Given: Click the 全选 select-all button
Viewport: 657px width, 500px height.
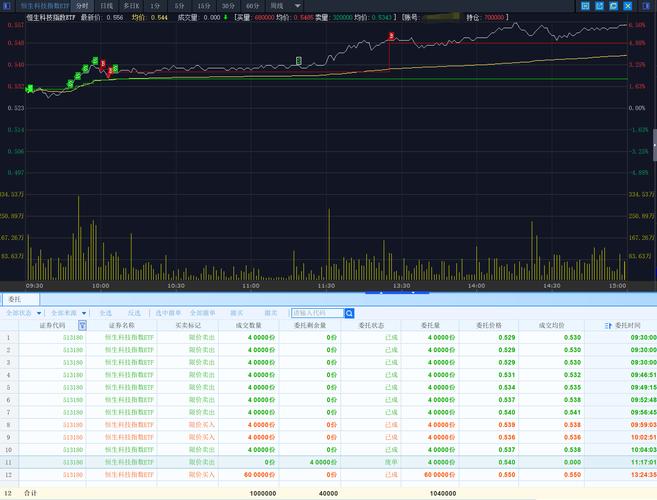Looking at the screenshot, I should coord(106,313).
